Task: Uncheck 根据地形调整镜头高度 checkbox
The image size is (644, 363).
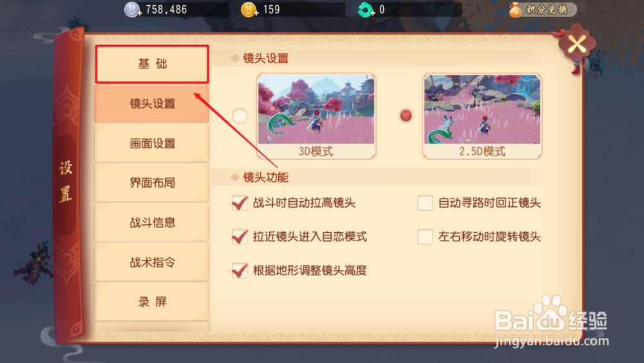Action: [240, 271]
